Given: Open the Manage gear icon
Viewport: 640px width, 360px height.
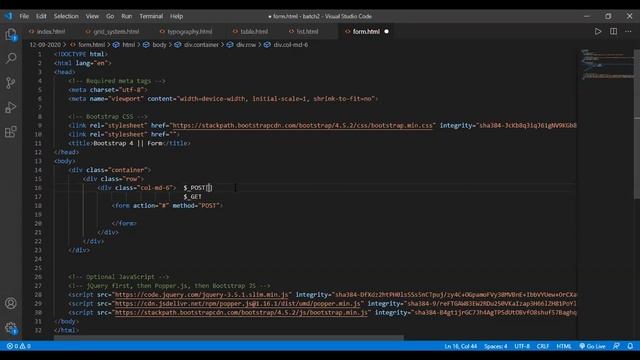Looking at the screenshot, I should (11, 328).
